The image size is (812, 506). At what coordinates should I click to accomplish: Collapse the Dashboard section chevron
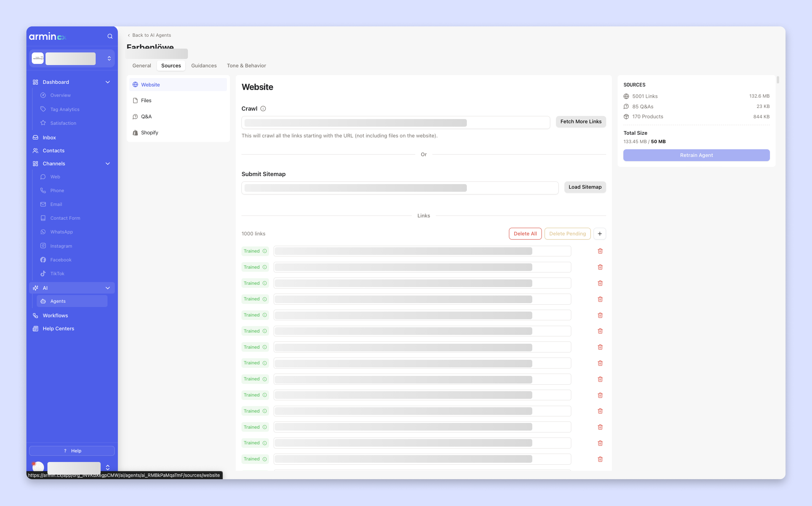(x=108, y=82)
